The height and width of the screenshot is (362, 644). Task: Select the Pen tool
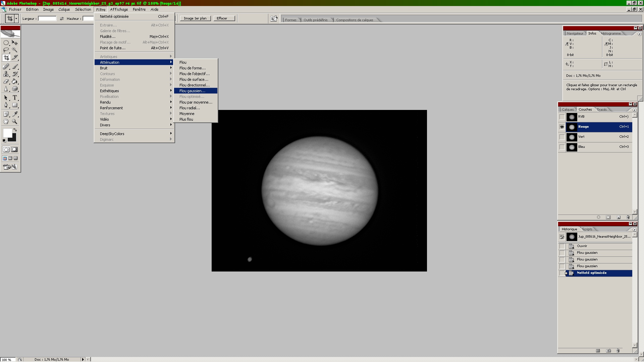tap(6, 105)
